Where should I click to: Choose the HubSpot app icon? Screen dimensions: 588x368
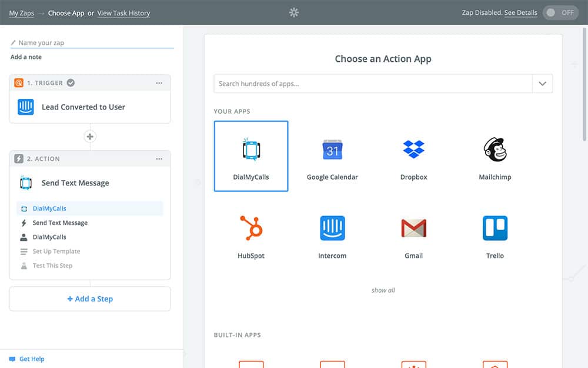pos(251,228)
